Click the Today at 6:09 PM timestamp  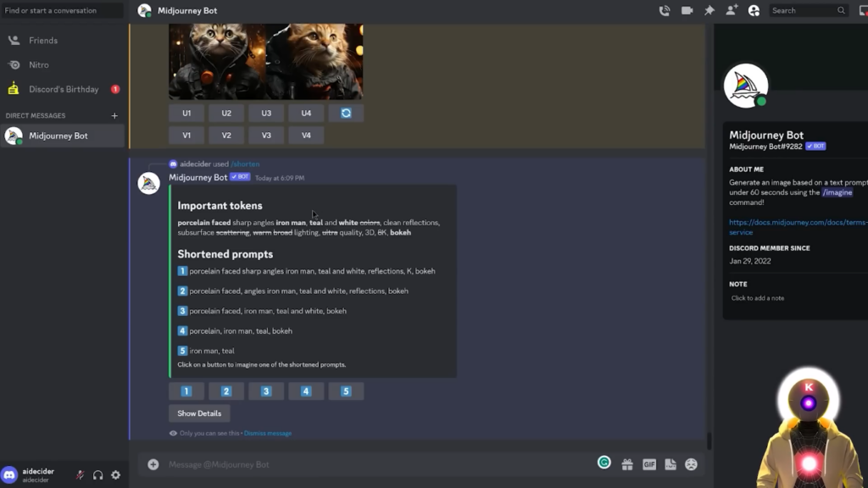click(280, 178)
